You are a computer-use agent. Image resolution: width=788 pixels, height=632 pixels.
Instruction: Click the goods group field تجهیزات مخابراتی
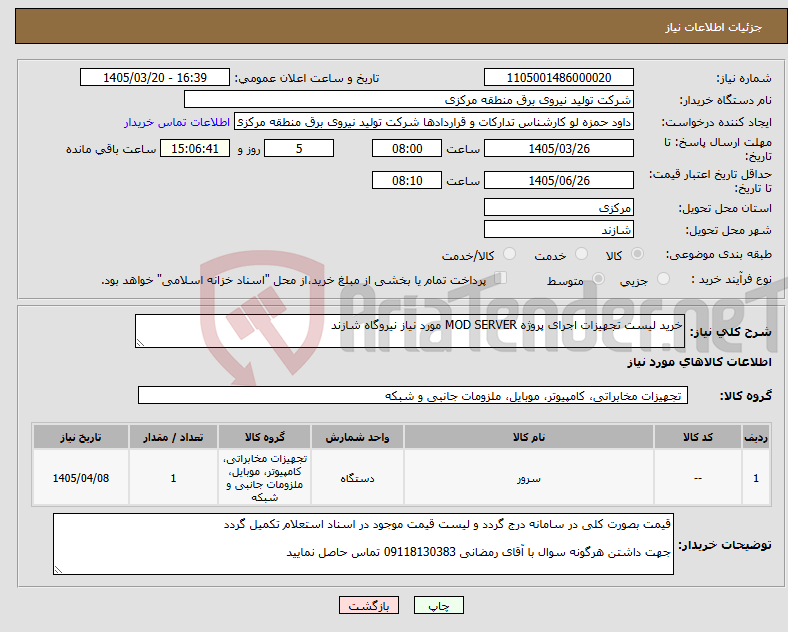tap(413, 395)
